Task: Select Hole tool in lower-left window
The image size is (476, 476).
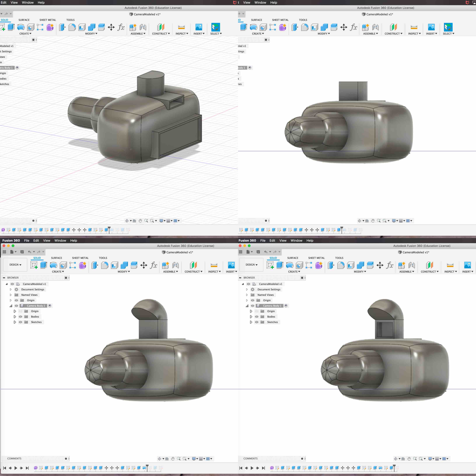Action: [x=63, y=265]
